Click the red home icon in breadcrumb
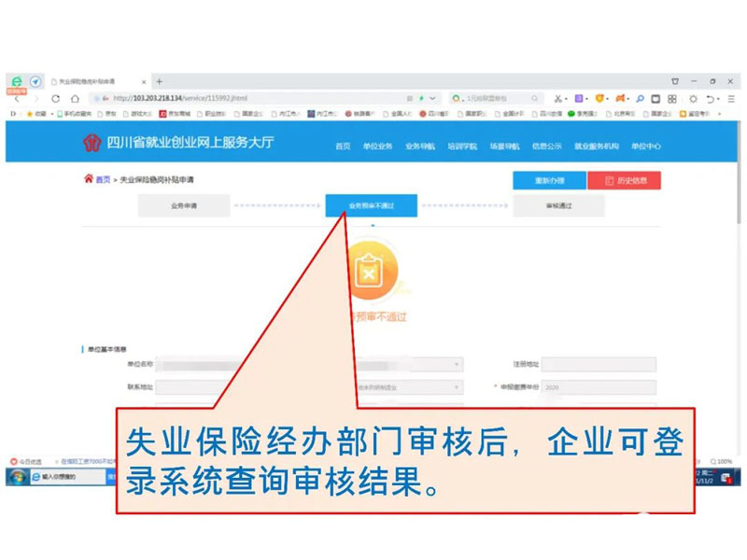Screen dimensions: 747x560 pyautogui.click(x=89, y=179)
